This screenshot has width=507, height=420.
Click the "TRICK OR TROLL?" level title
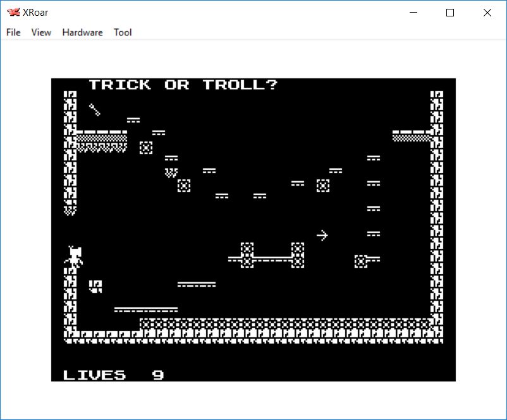[x=183, y=85]
